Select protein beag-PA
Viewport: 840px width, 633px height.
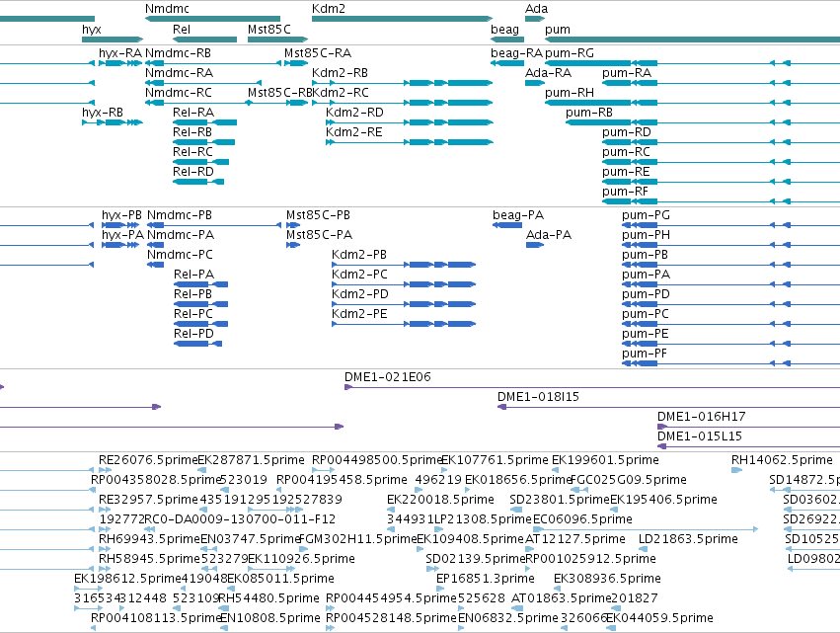(518, 215)
